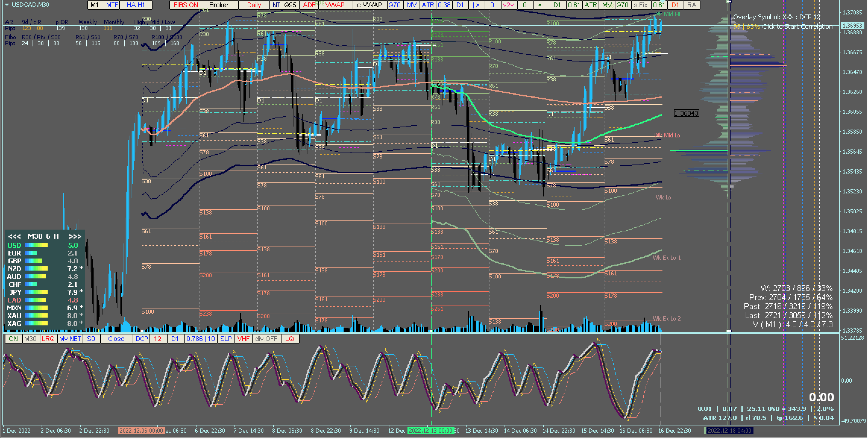This screenshot has height=439, width=868.
Task: Click to Start Correlation overlay text
Action: click(x=797, y=26)
